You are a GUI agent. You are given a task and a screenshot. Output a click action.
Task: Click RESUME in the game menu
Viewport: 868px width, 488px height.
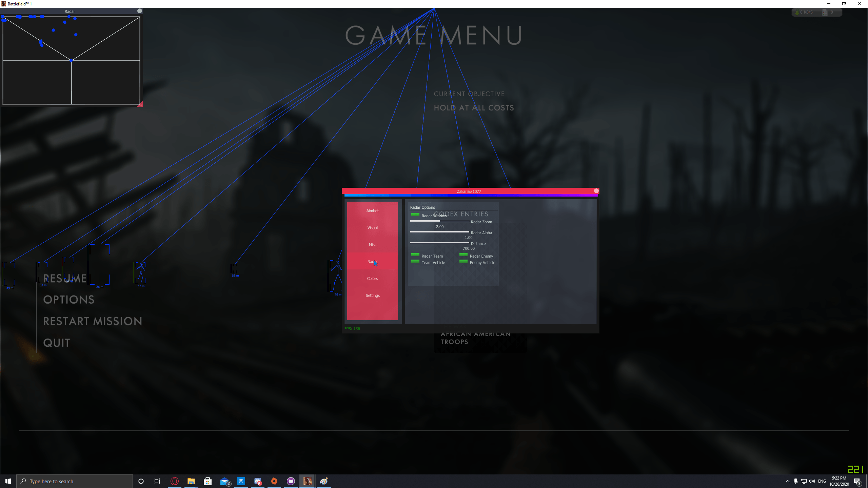[x=65, y=279]
